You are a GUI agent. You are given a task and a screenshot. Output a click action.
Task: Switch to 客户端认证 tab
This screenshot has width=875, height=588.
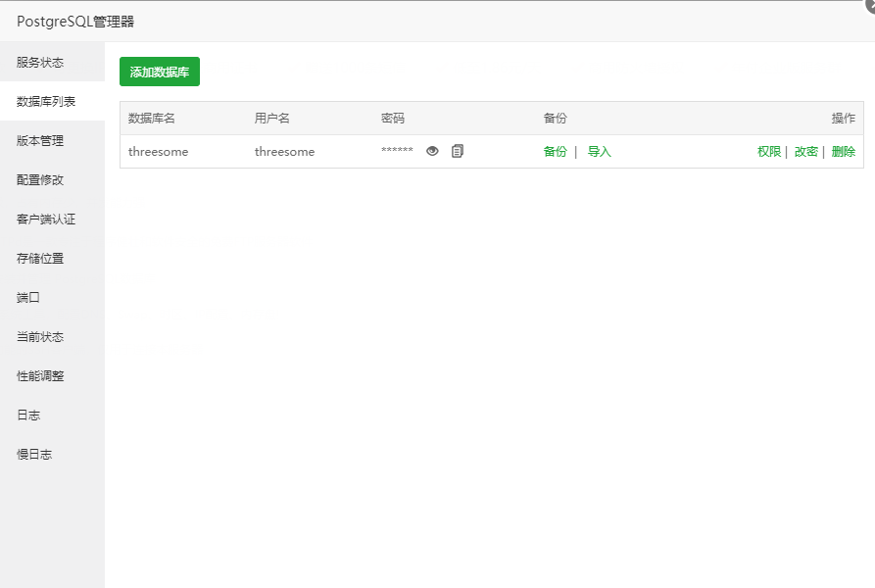point(53,219)
